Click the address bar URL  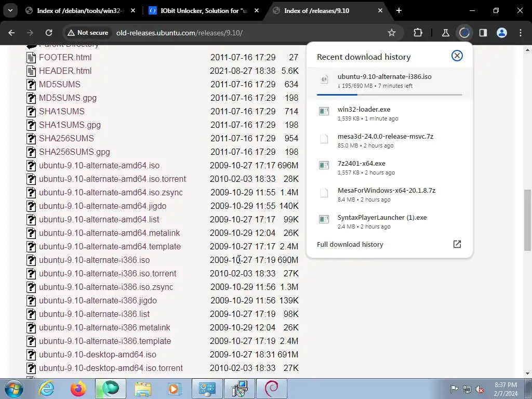pyautogui.click(x=179, y=33)
